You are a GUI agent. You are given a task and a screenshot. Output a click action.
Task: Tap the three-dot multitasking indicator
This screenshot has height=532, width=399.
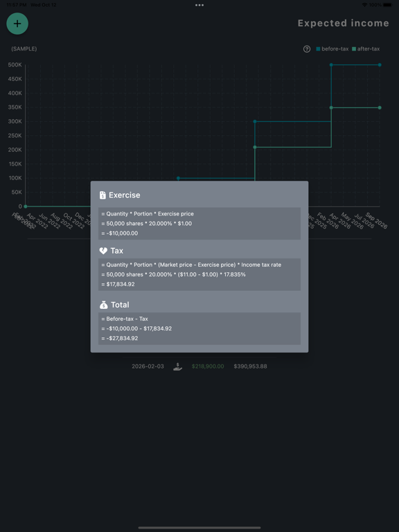point(199,5)
